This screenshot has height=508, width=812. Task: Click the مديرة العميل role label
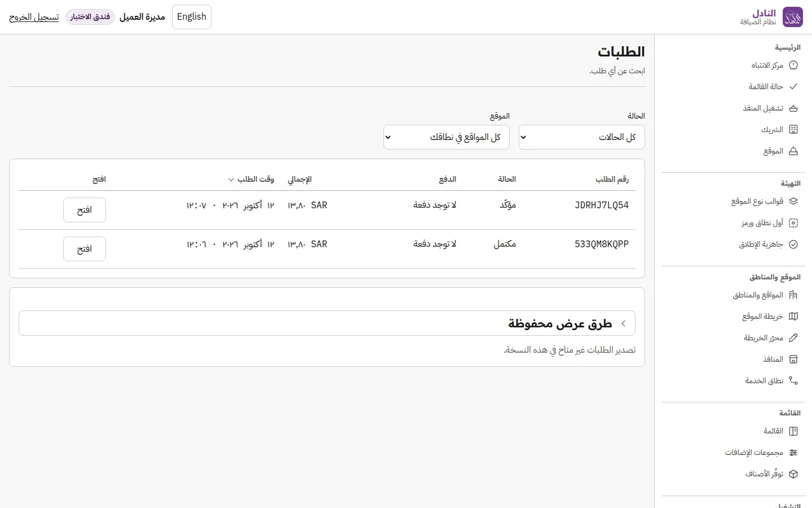point(142,17)
